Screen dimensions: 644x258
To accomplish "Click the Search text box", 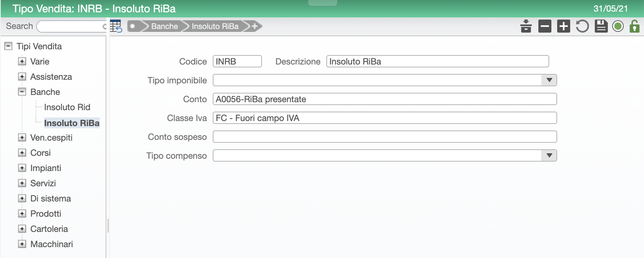I will point(72,26).
